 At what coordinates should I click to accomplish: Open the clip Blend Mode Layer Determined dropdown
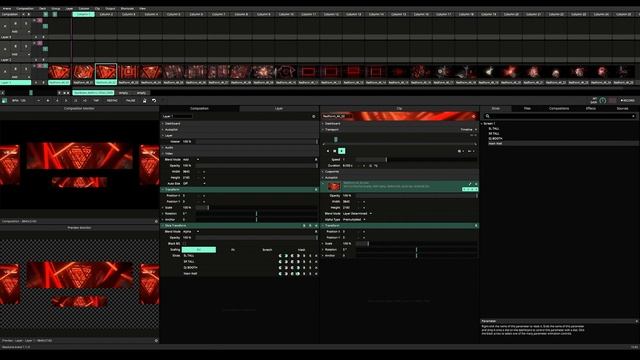(x=357, y=213)
